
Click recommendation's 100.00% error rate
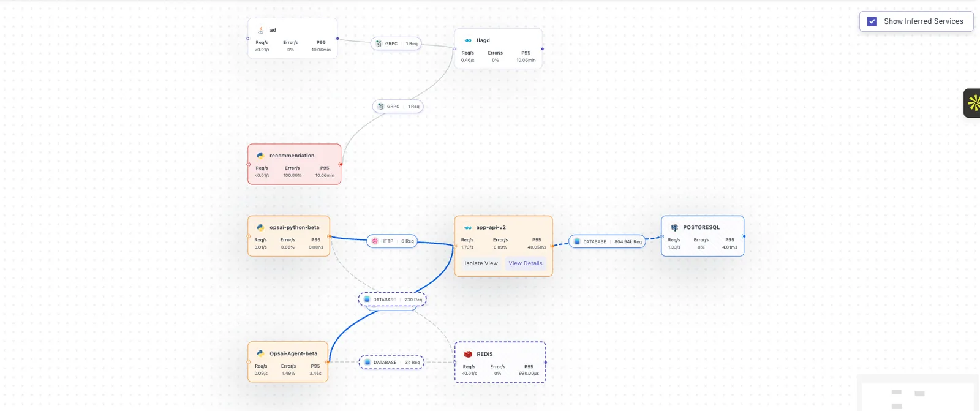(293, 175)
